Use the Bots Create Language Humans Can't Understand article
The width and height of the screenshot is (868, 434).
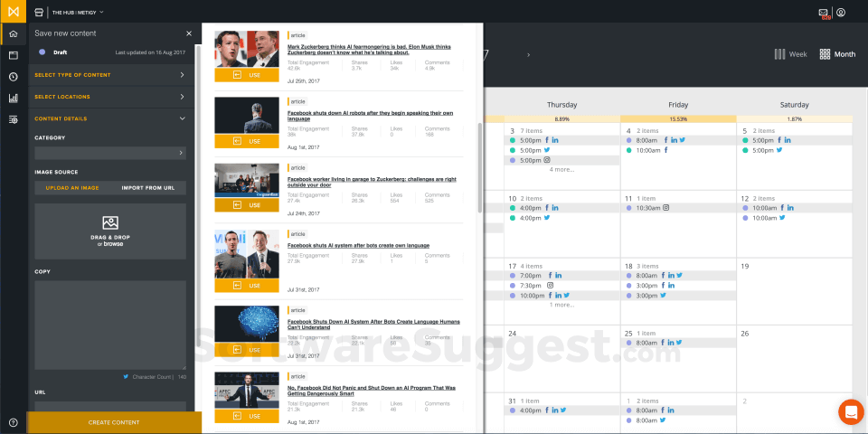click(x=247, y=350)
